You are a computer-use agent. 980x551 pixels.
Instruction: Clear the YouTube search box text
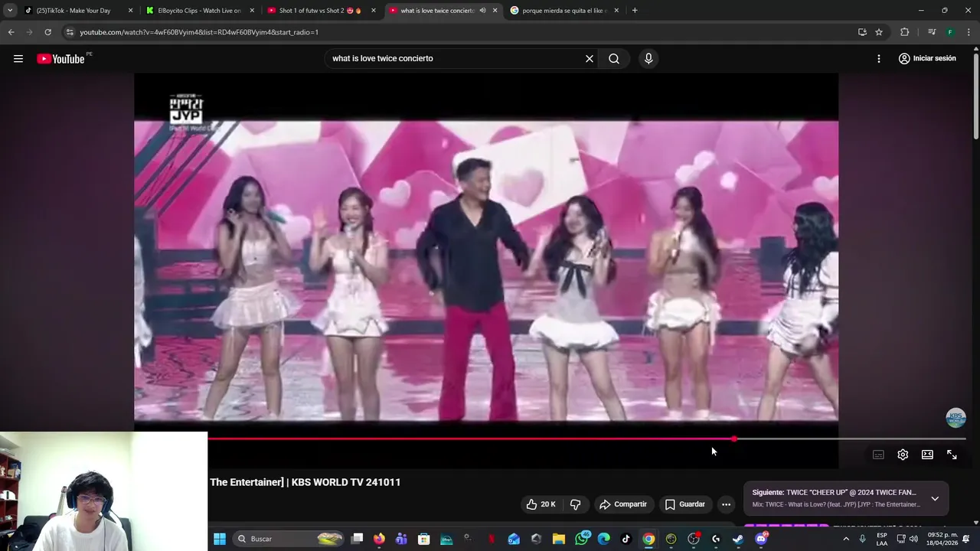click(x=590, y=58)
